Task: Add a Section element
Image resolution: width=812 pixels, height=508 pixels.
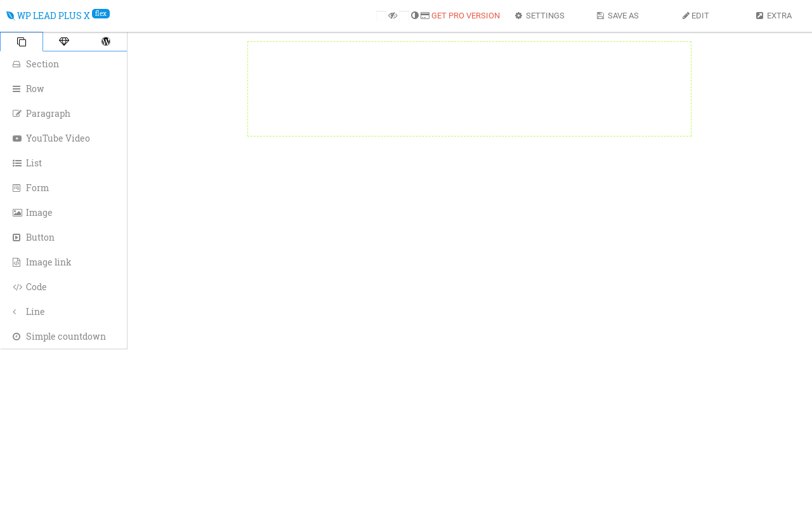Action: tap(63, 64)
